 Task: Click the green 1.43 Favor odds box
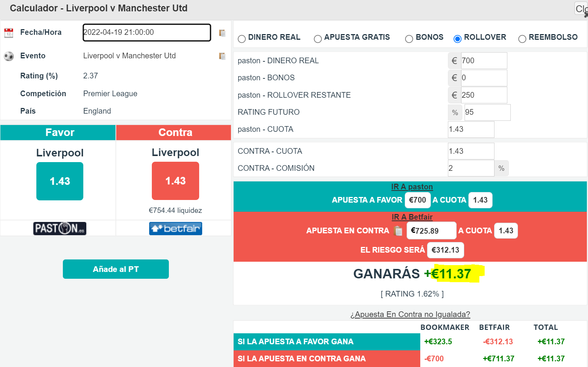click(60, 181)
